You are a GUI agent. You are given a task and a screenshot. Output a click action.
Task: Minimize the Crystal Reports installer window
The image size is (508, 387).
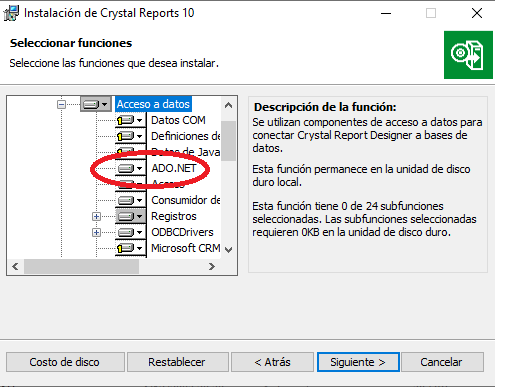(x=386, y=13)
